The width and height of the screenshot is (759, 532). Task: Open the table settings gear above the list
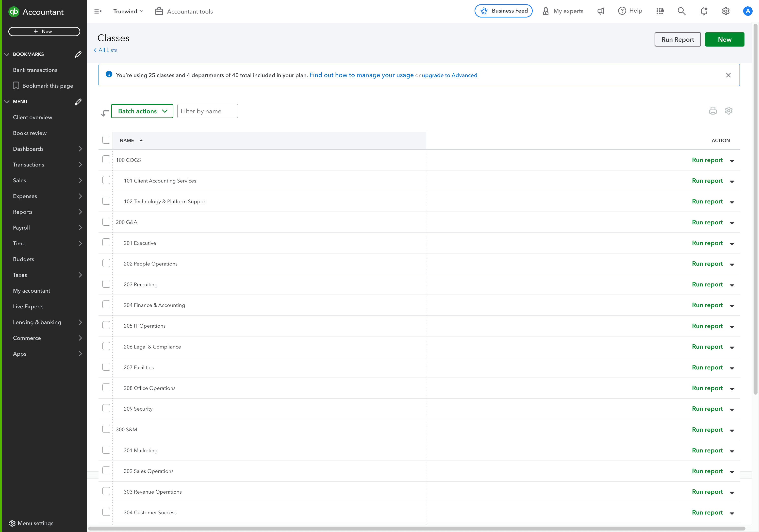(729, 111)
